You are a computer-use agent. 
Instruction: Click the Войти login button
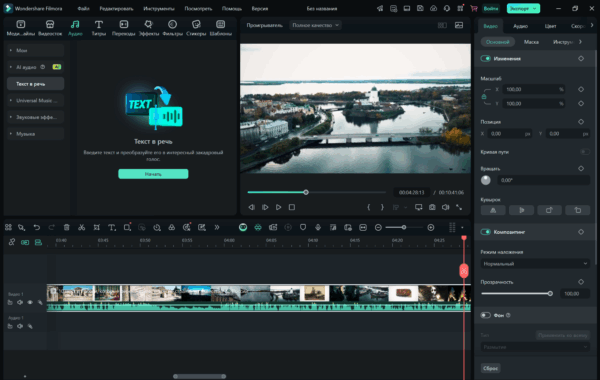[x=491, y=8]
